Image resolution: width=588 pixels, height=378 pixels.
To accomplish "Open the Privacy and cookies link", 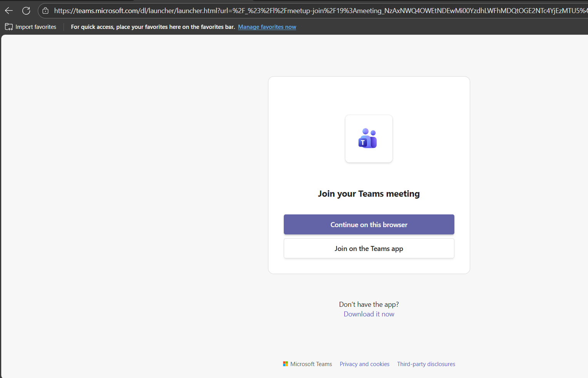I will tap(364, 364).
